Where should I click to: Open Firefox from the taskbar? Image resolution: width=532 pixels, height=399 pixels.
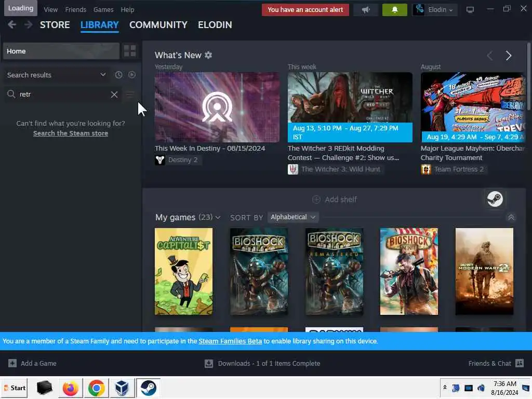coord(71,388)
